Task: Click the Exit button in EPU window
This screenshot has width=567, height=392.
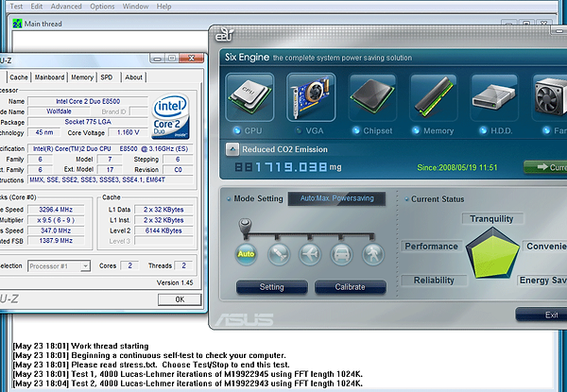Action: click(x=541, y=315)
